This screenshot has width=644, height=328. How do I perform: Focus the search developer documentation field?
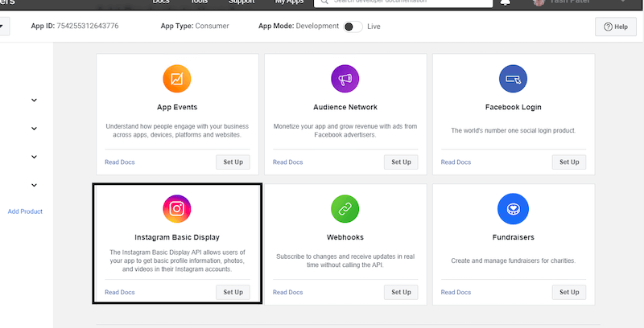403,2
